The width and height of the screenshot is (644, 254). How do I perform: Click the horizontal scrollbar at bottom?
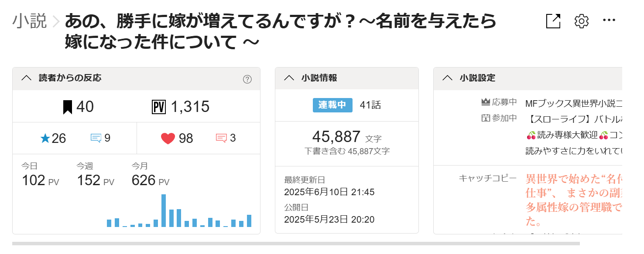[x=296, y=244]
